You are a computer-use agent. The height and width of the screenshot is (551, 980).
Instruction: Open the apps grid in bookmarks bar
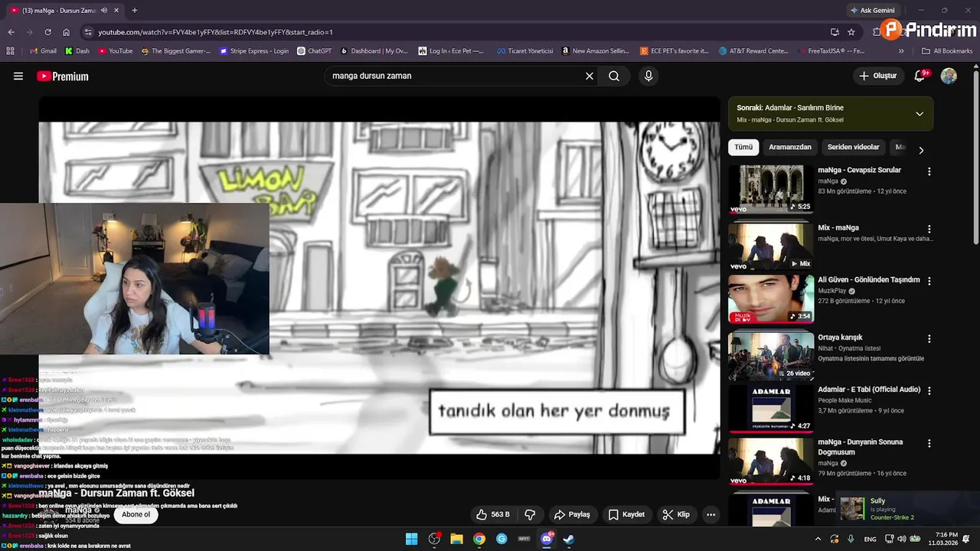(10, 51)
